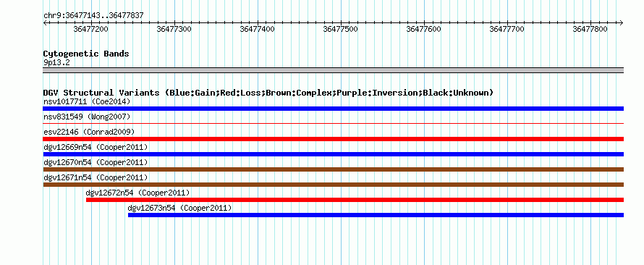Click ruler tick label 36477800
Screen dimensions: 644x265
point(590,30)
